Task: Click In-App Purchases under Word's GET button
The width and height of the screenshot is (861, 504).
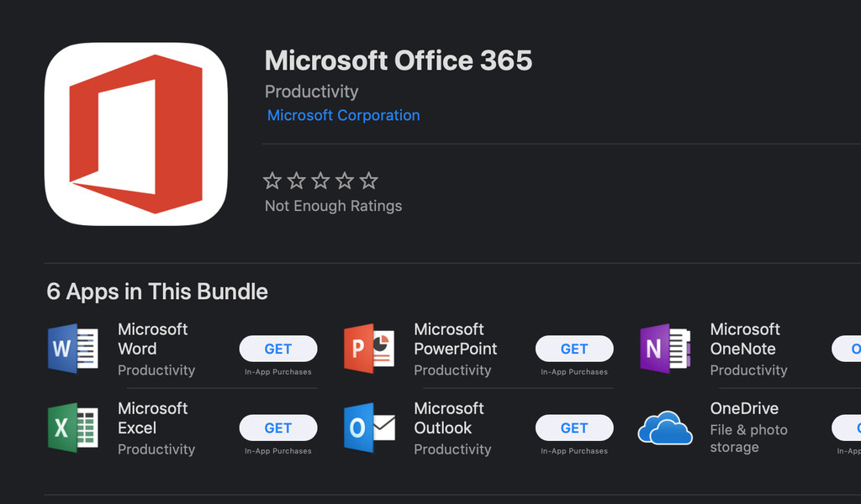Action: point(278,372)
